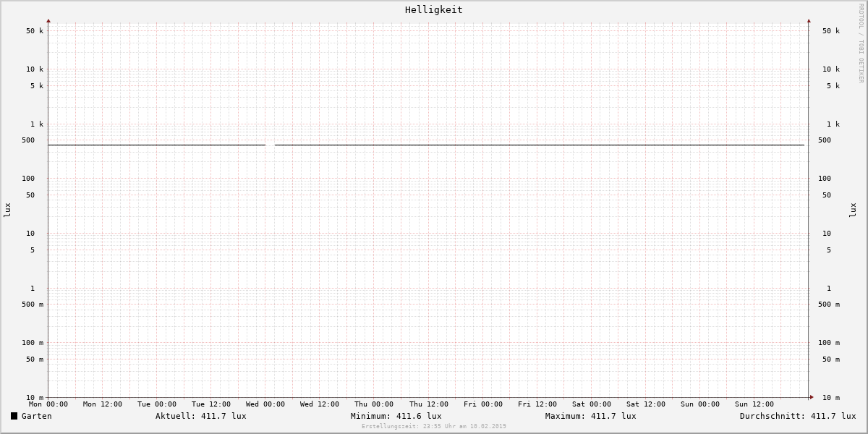Click the Sat 00:00 time axis label
Screen dimensions: 868x434
(x=592, y=404)
